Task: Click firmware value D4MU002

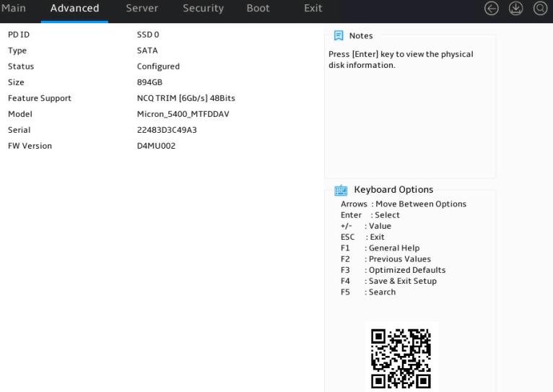Action: point(156,146)
